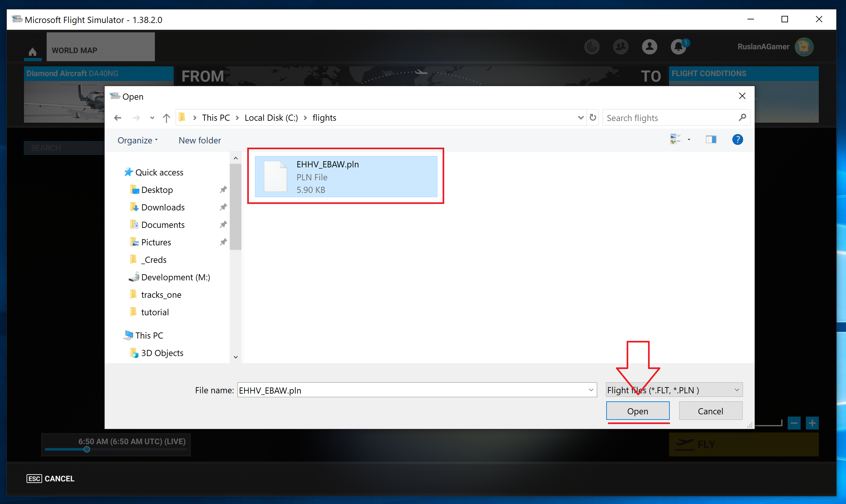Change the file view layout

pyautogui.click(x=675, y=139)
